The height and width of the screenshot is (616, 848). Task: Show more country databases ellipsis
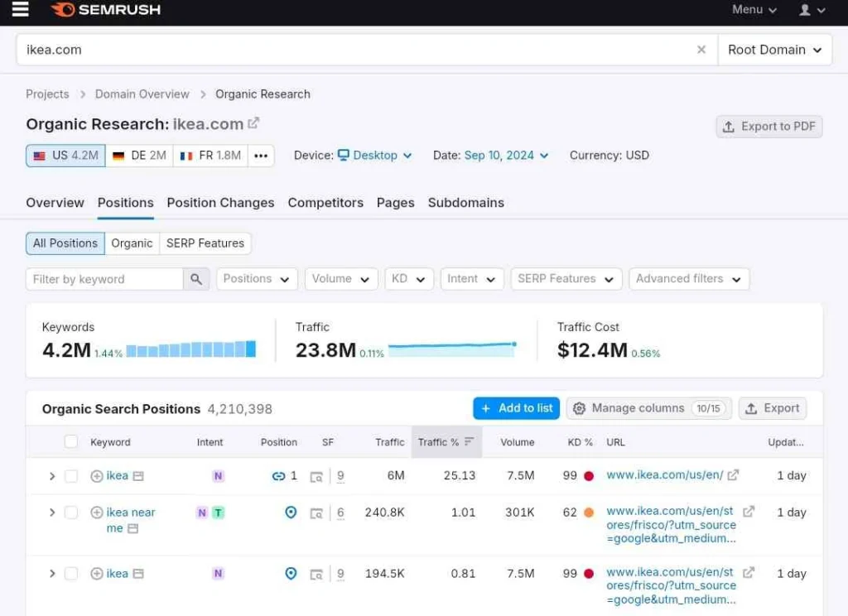pos(261,156)
